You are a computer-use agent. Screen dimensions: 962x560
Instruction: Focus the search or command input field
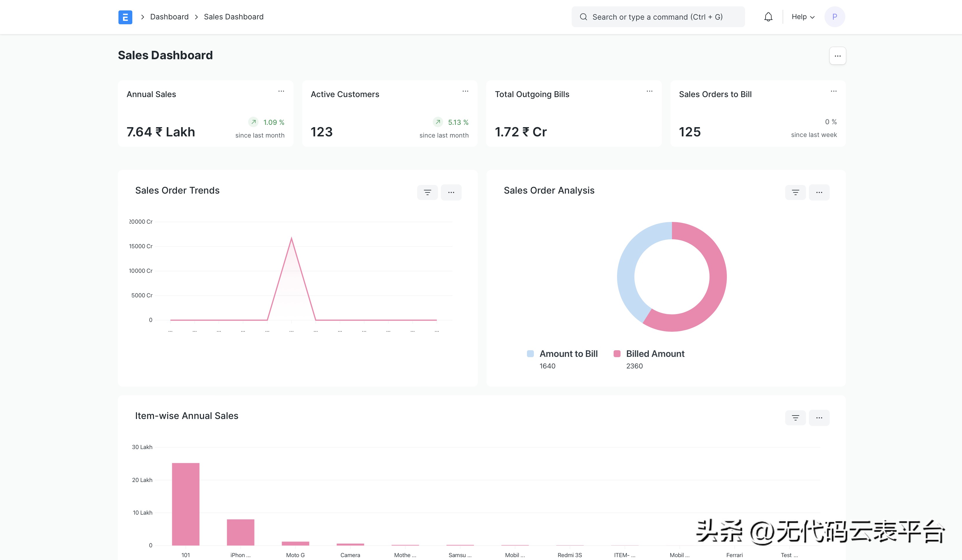[658, 17]
